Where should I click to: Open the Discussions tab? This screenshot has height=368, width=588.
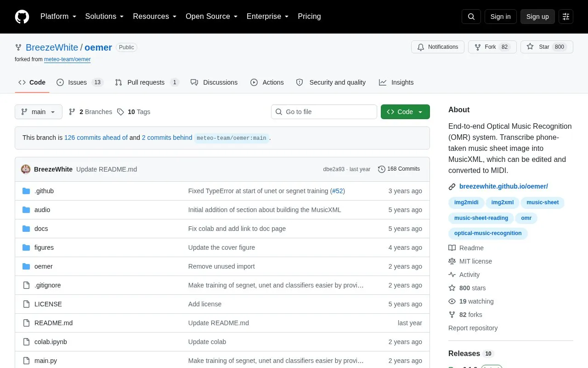[x=214, y=82]
